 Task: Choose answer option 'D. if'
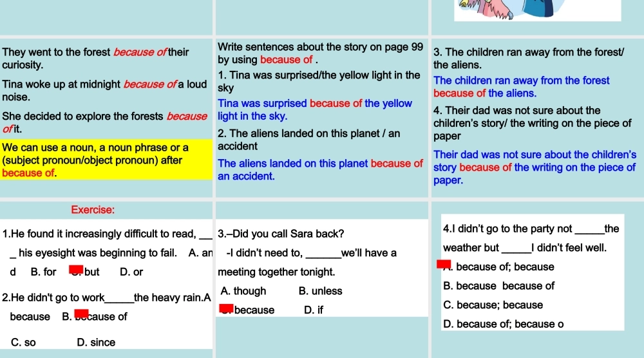[x=313, y=310]
